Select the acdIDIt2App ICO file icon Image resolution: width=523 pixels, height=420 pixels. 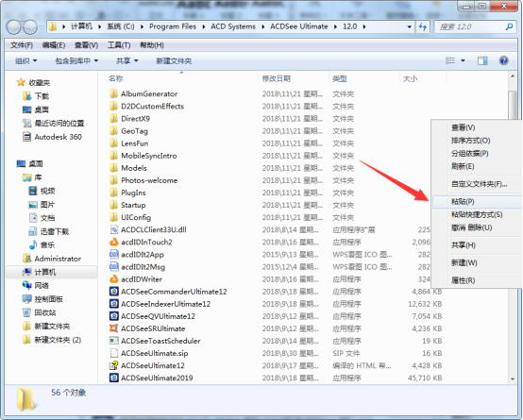[x=113, y=254]
